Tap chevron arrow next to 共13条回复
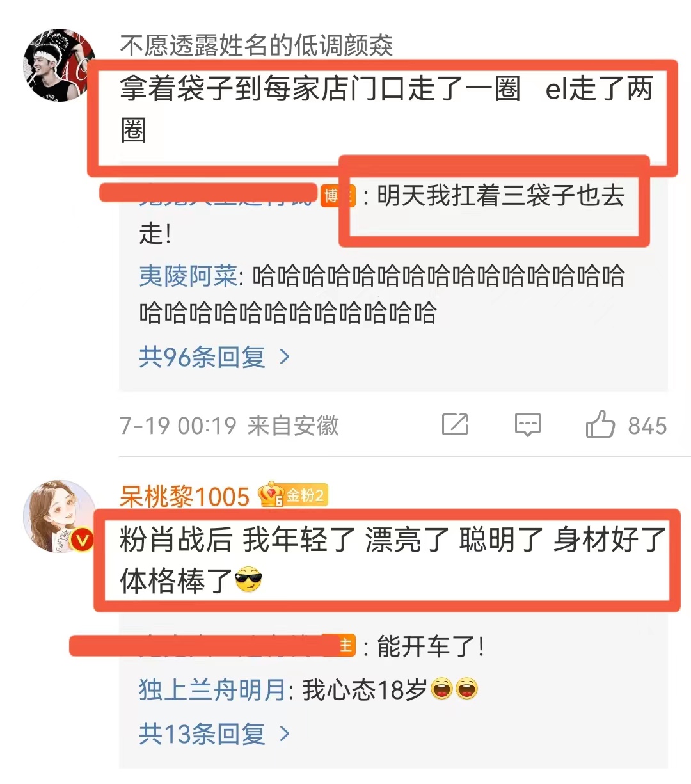This screenshot has width=691, height=784. 285,734
